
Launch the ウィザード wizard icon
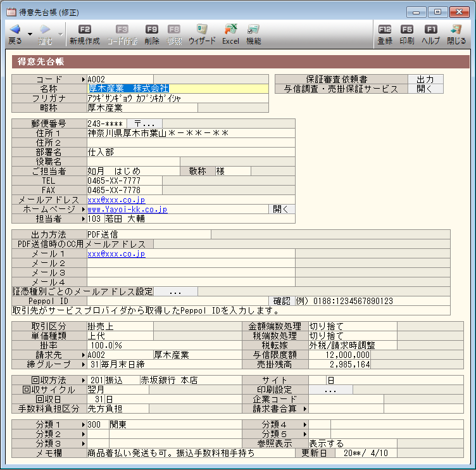tap(202, 29)
